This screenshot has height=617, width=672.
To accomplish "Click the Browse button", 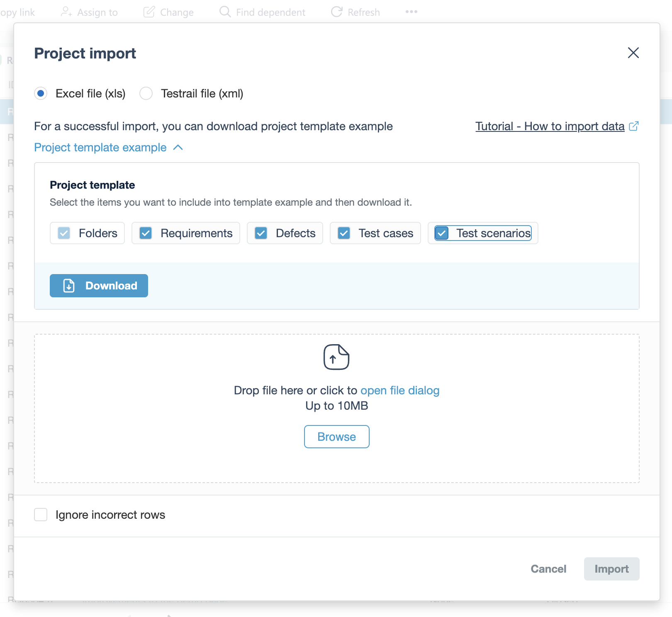I will [x=336, y=437].
